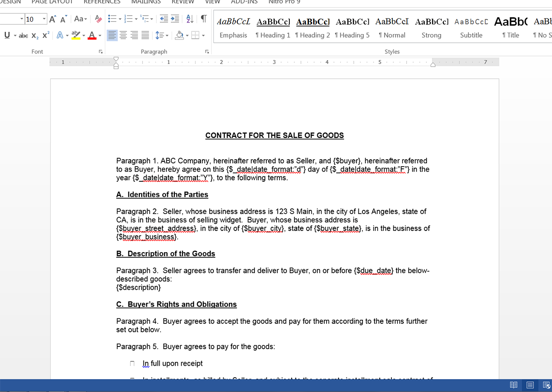
Task: Sort text with A-Z icon
Action: (x=189, y=19)
